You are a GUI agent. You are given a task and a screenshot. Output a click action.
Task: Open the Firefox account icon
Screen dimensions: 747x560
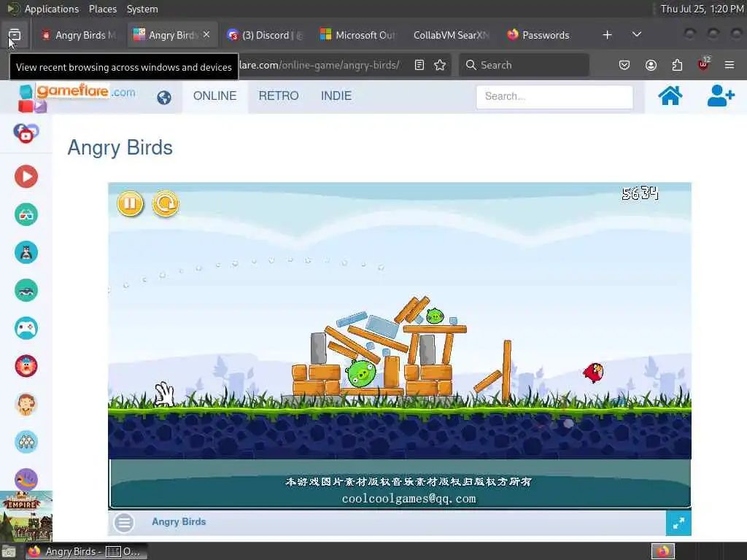pyautogui.click(x=651, y=65)
